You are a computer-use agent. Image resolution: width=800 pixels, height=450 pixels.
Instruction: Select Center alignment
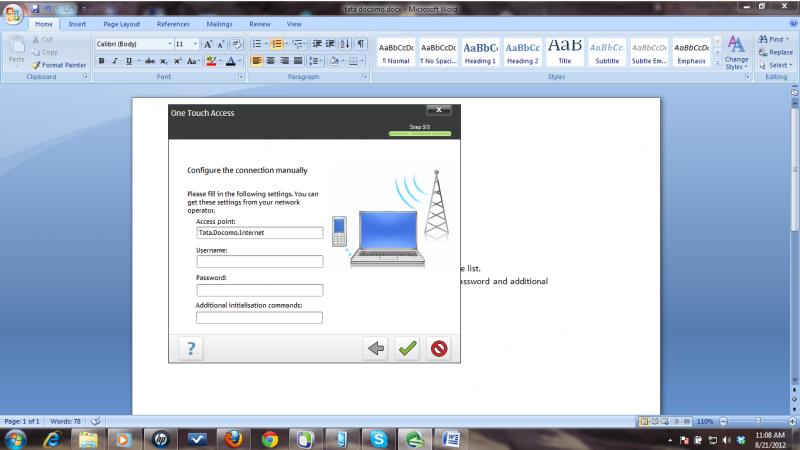pos(270,61)
